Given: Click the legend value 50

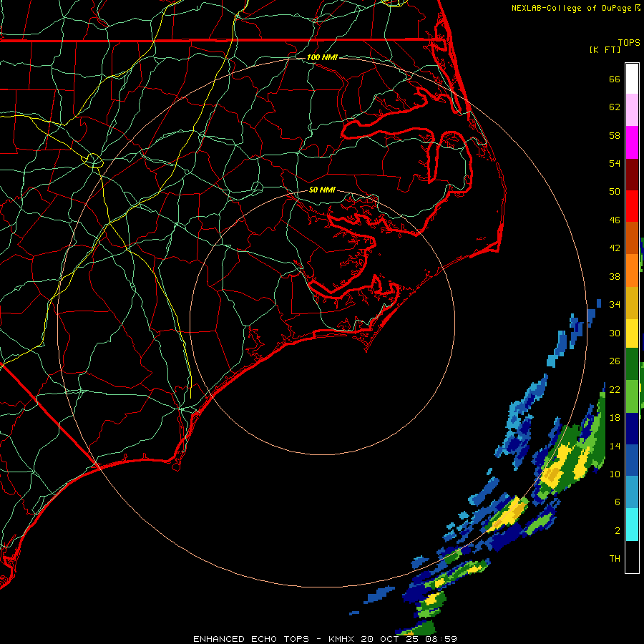Looking at the screenshot, I should (615, 192).
